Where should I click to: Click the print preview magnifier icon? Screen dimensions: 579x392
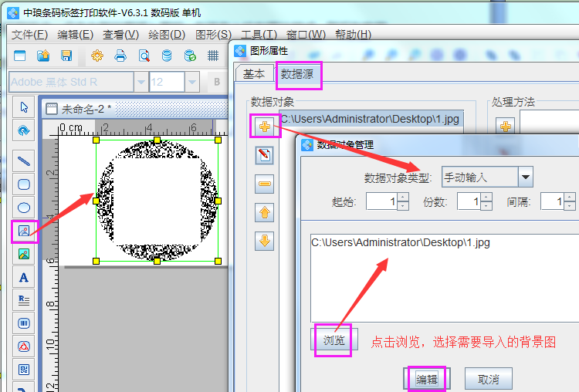(x=144, y=56)
